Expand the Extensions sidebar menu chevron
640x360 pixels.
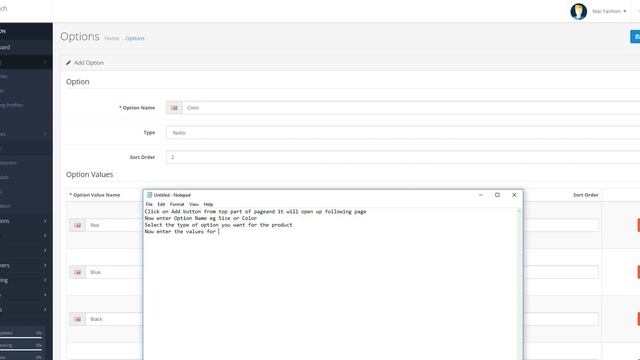[x=45, y=221]
